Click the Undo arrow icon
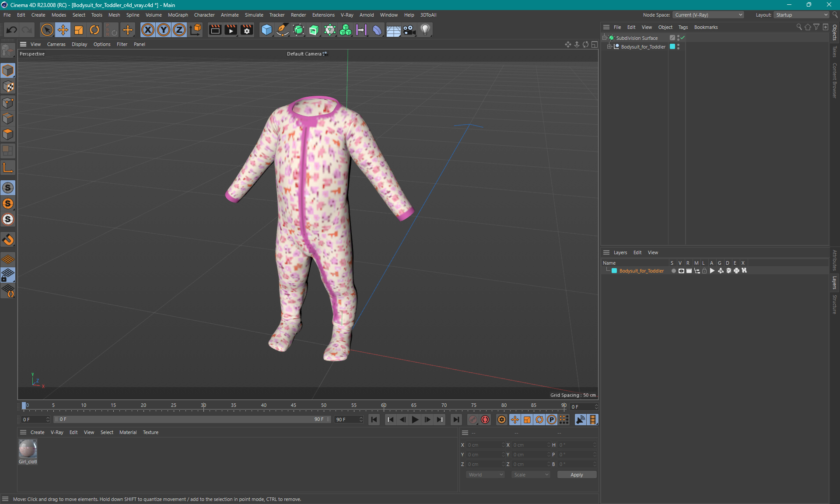The image size is (840, 504). click(x=12, y=30)
